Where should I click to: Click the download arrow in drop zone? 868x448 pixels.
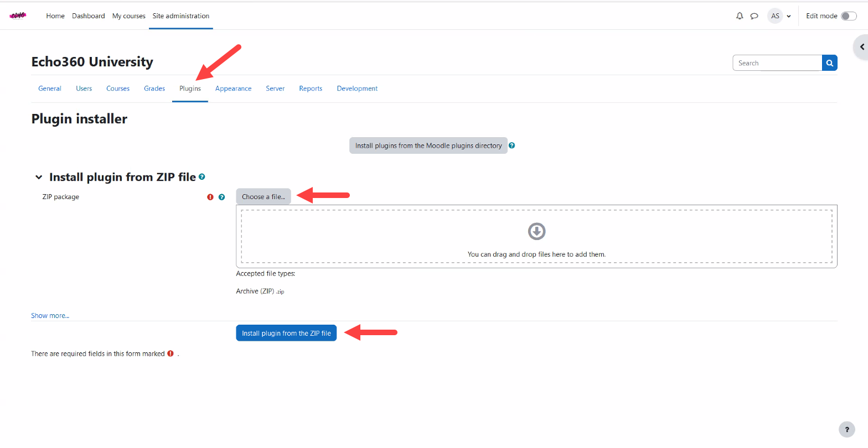tap(536, 231)
